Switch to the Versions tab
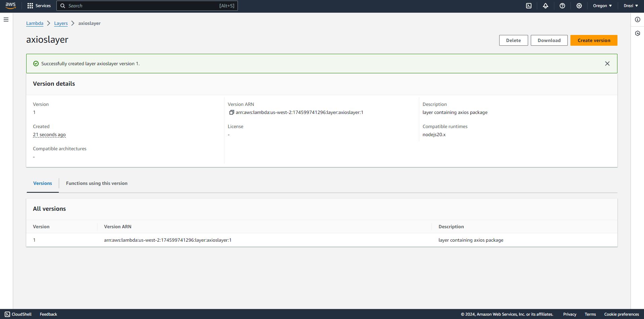Viewport: 644px width, 319px height. coord(43,183)
